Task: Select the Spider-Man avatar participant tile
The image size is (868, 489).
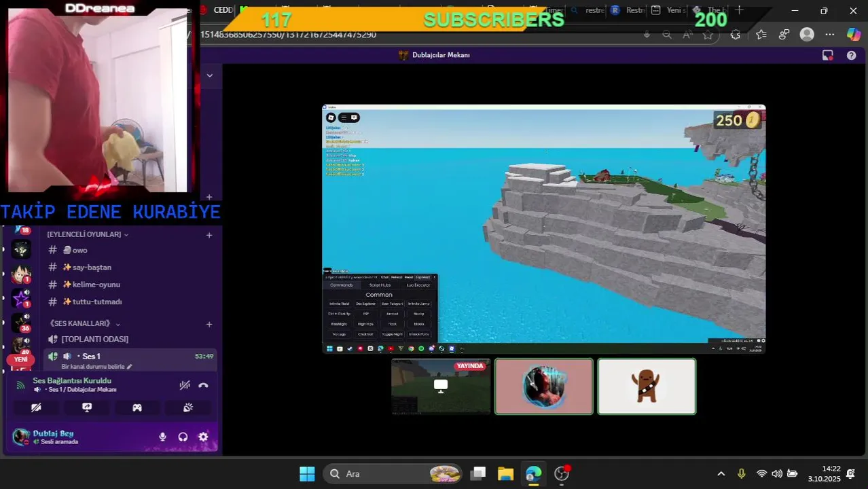Action: click(544, 386)
